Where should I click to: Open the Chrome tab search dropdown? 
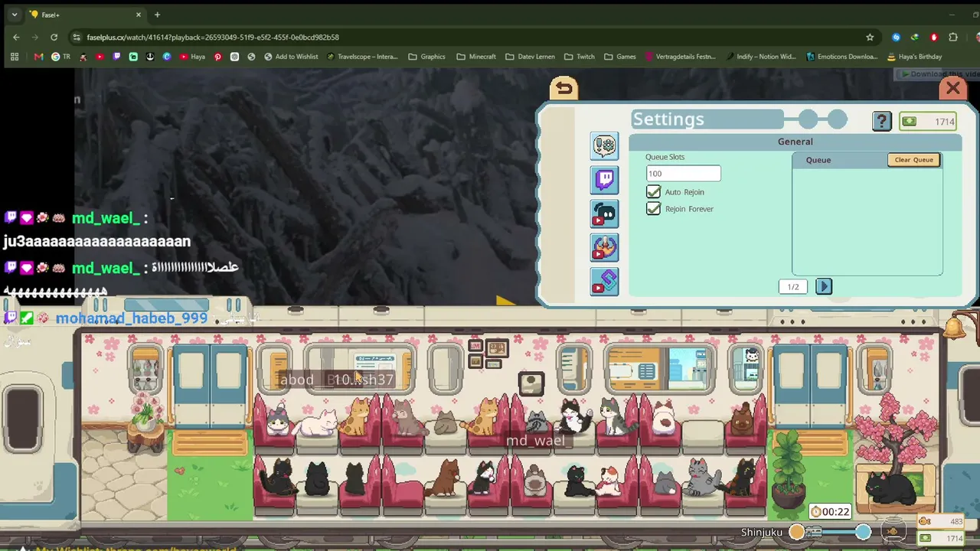pos(14,15)
